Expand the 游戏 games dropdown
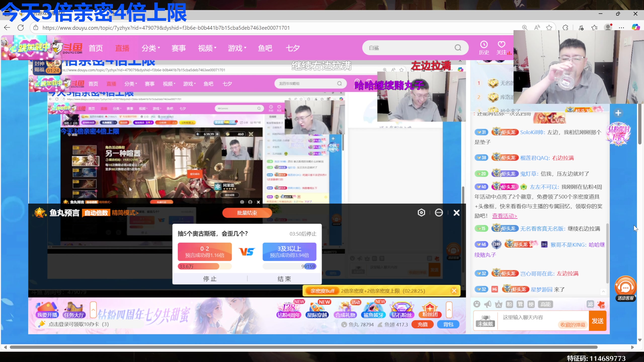Screen dimensions: 644x362 point(237,48)
